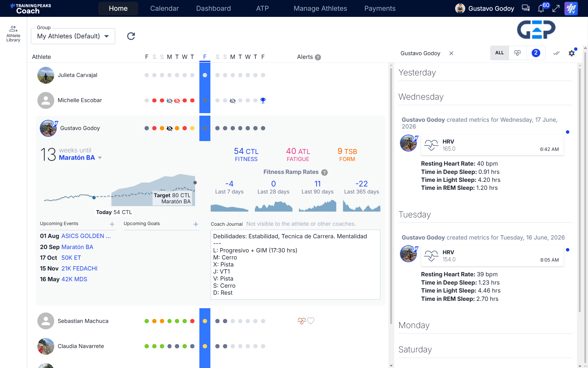Viewport: 588px width, 368px height.
Task: Click today's marker on the CTL chart
Action: [x=94, y=198]
